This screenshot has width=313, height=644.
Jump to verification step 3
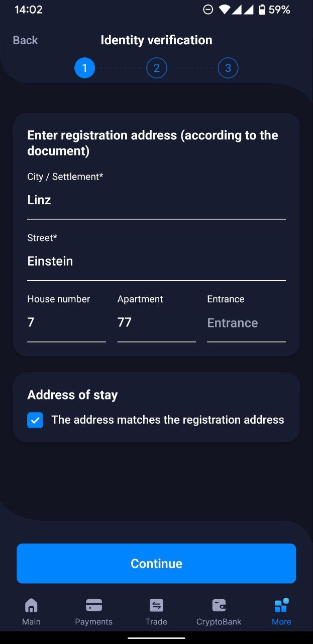tap(228, 68)
